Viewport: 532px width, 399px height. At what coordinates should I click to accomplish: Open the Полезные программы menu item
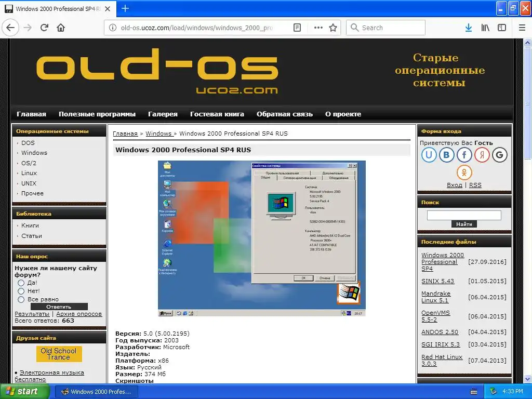[97, 114]
